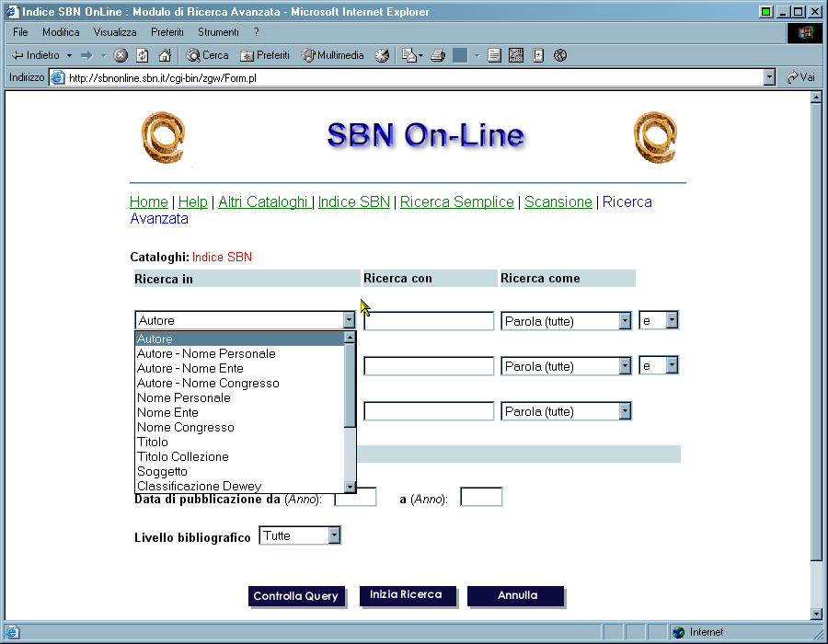
Task: Print the page with the printer icon
Action: [x=438, y=55]
